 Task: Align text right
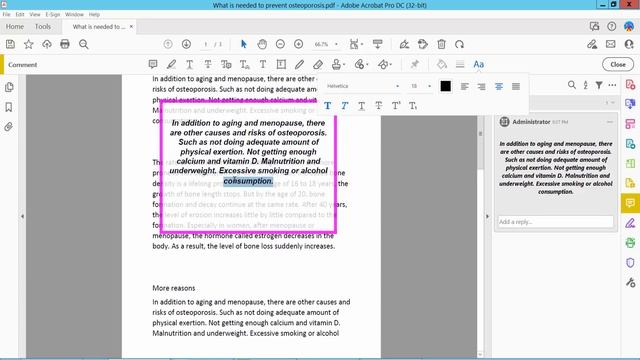[482, 86]
